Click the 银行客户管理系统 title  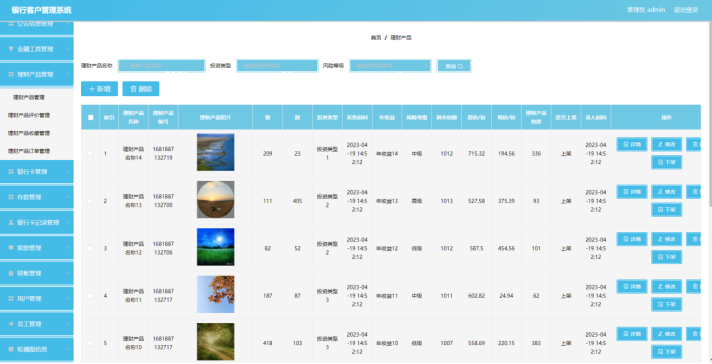click(41, 10)
